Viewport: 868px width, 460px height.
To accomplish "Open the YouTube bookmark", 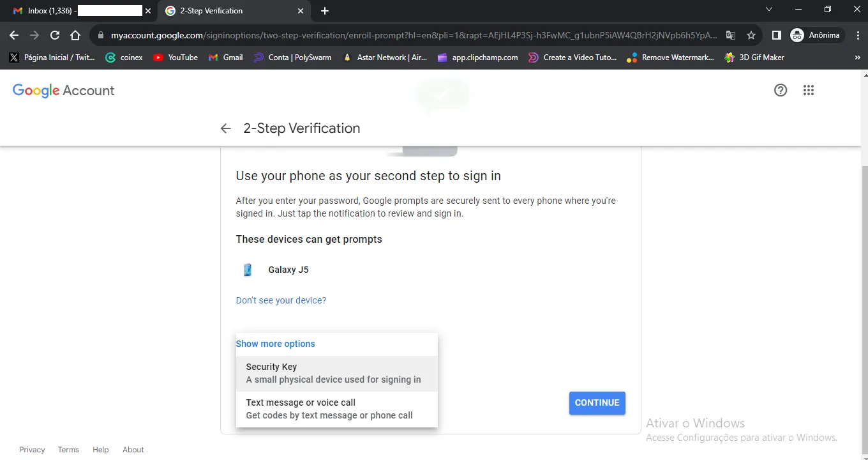I will tap(176, 57).
